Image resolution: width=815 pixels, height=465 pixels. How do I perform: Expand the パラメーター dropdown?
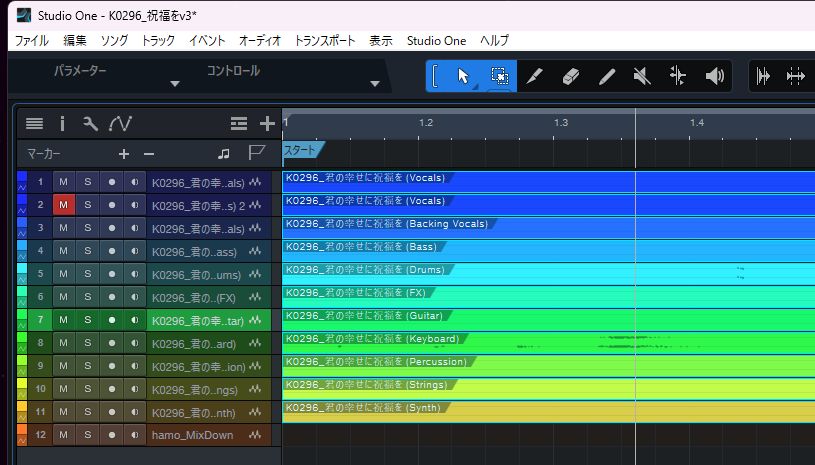tap(175, 83)
